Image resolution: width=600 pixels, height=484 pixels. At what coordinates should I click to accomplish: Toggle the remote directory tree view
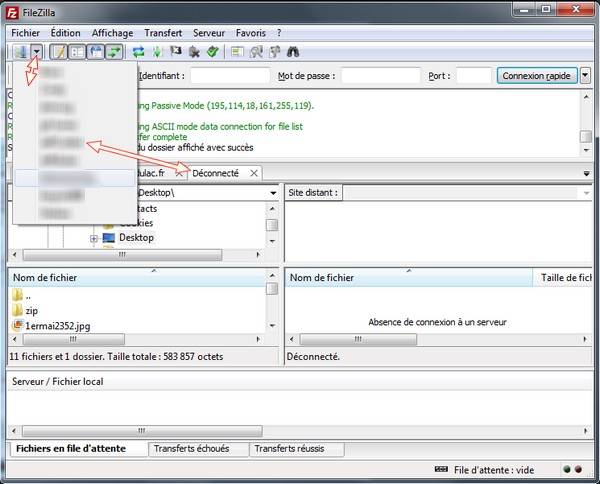pos(95,52)
